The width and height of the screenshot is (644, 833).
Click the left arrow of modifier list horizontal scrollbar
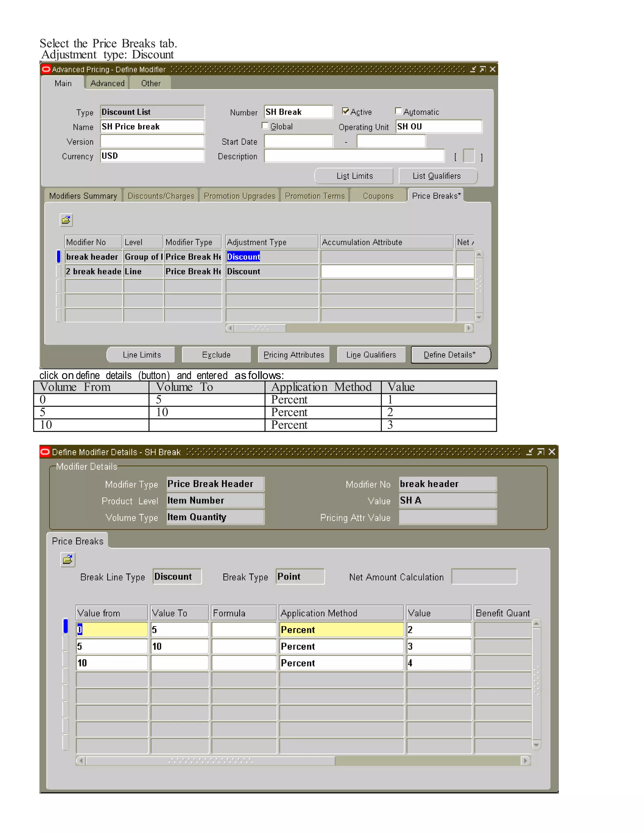pos(230,328)
